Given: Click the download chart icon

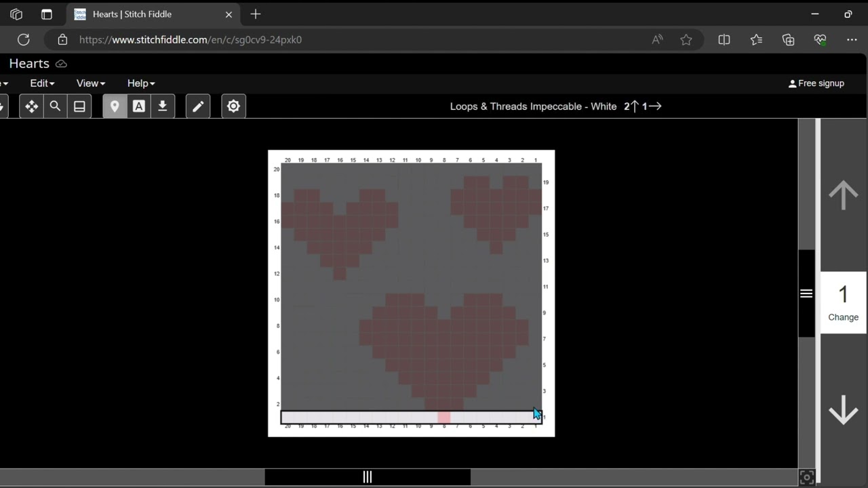Looking at the screenshot, I should click(x=163, y=106).
